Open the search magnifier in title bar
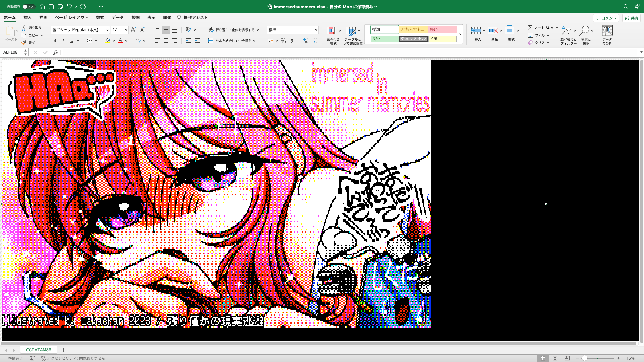 pos(626,6)
